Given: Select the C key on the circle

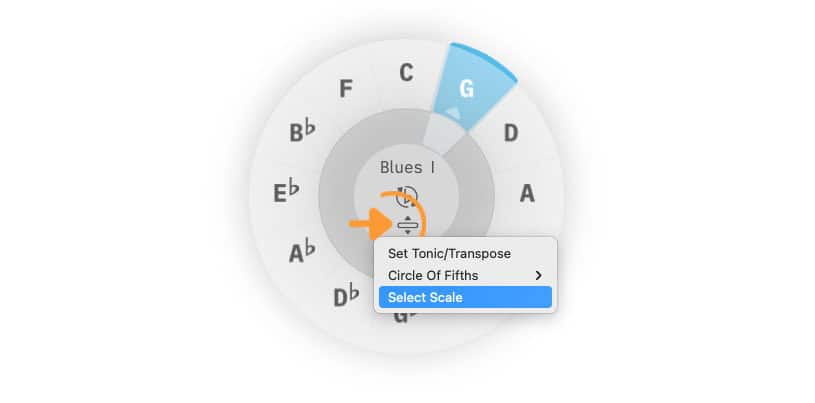Looking at the screenshot, I should coord(406,73).
